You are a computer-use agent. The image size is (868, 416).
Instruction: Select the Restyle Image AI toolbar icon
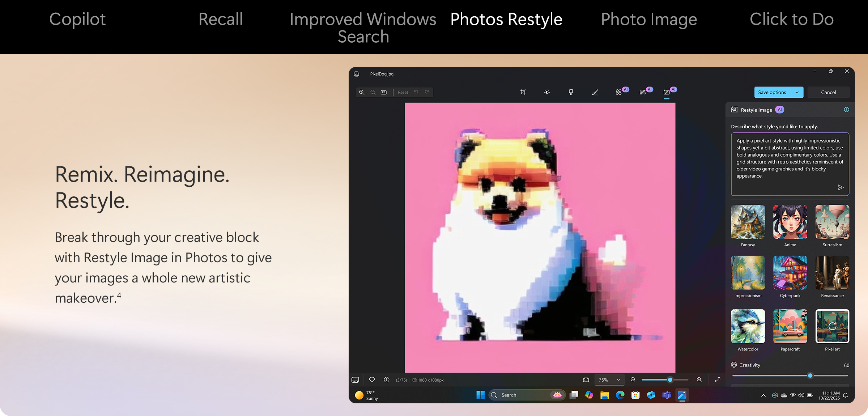coord(667,92)
